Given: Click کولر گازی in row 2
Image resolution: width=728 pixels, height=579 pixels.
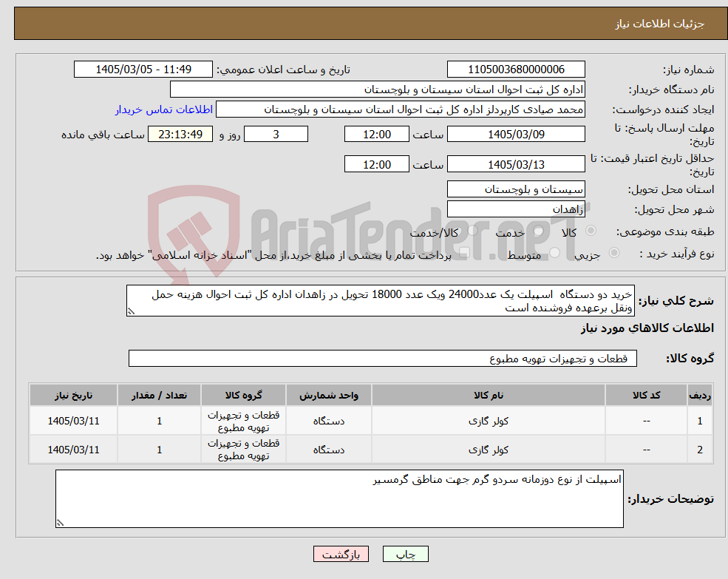Looking at the screenshot, I should pyautogui.click(x=489, y=450).
